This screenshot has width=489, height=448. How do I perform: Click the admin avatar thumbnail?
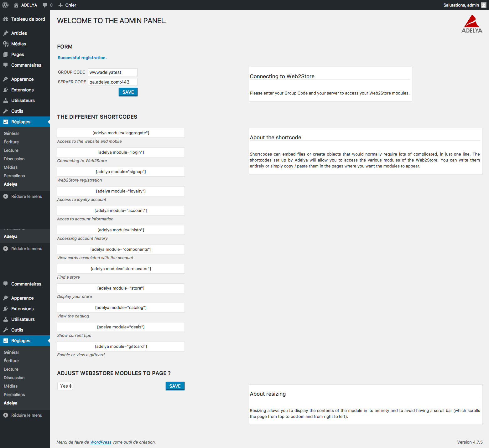484,5
